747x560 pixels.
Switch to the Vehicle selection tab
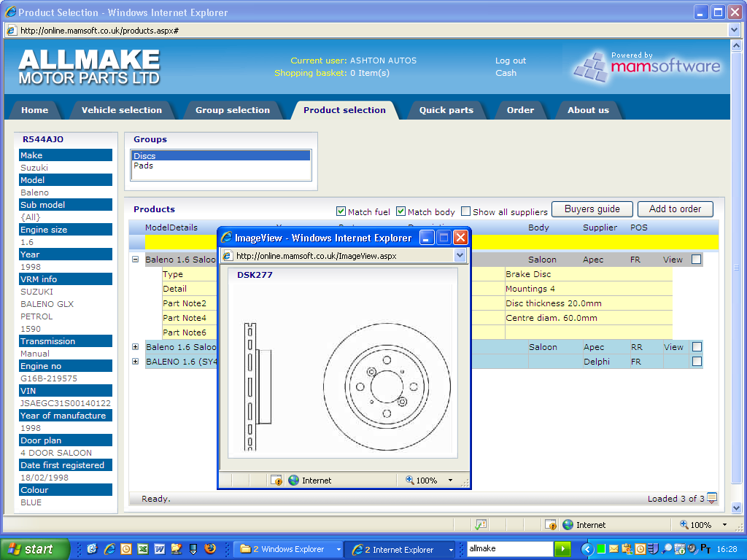pos(122,110)
